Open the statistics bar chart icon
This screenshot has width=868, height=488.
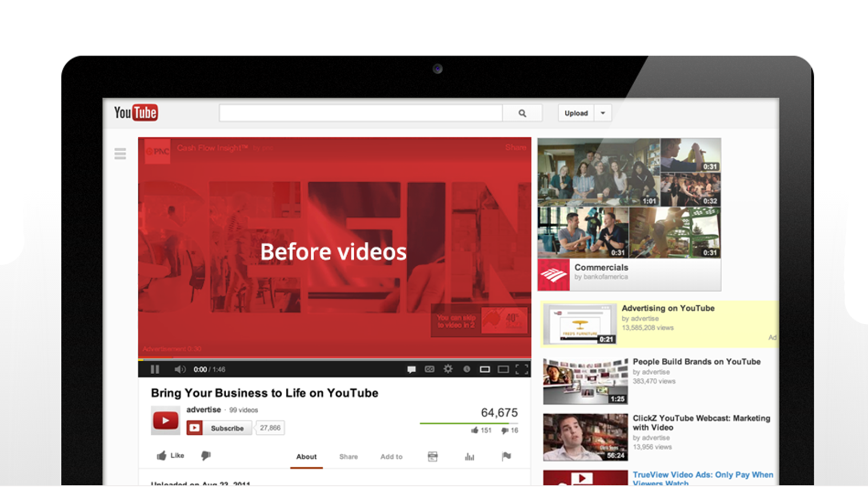click(x=469, y=457)
